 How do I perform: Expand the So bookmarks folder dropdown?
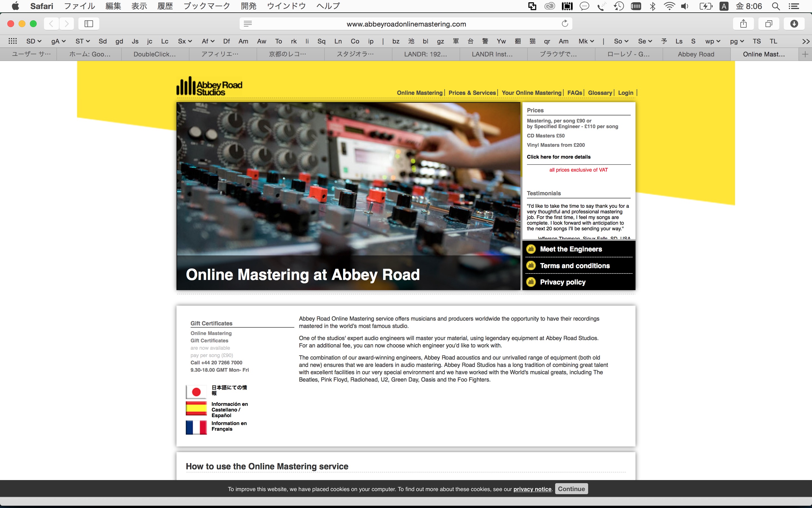click(x=621, y=41)
